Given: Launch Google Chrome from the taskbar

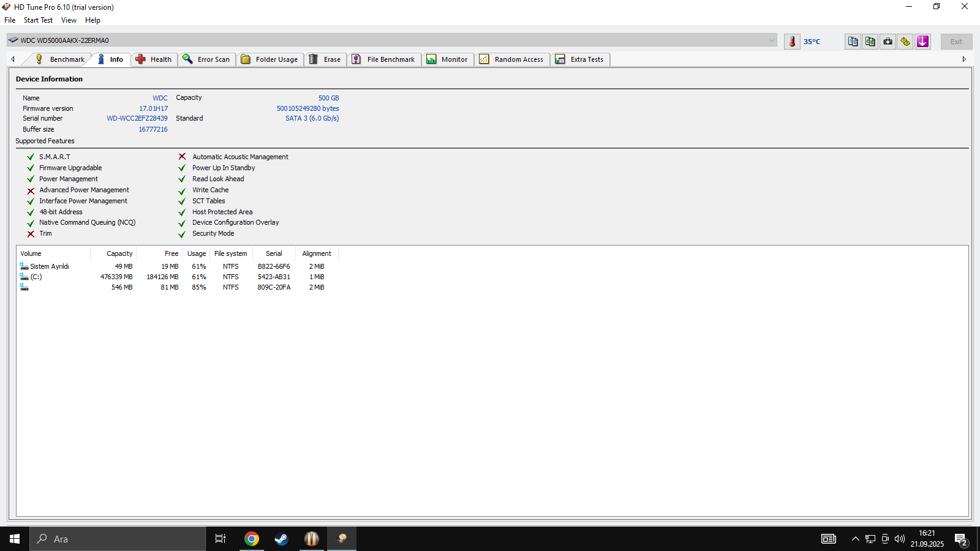Looking at the screenshot, I should click(x=251, y=539).
